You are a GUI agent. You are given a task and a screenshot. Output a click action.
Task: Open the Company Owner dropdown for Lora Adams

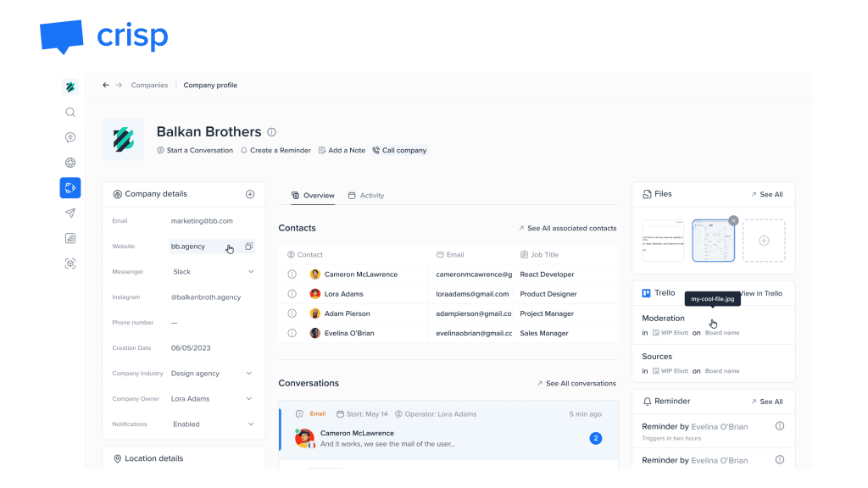251,398
